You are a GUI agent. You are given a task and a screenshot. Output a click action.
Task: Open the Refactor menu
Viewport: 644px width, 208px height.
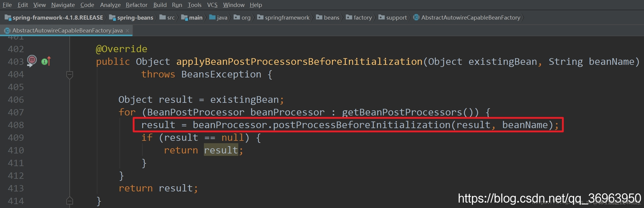point(137,5)
